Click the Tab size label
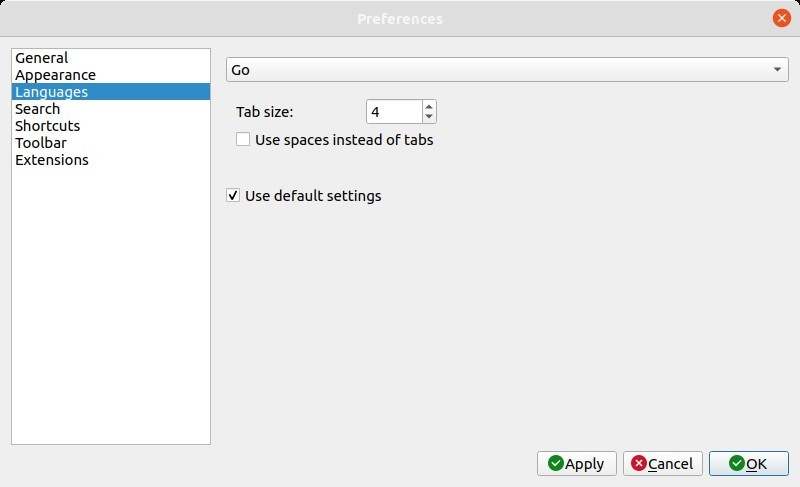This screenshot has width=800, height=487. coord(264,112)
